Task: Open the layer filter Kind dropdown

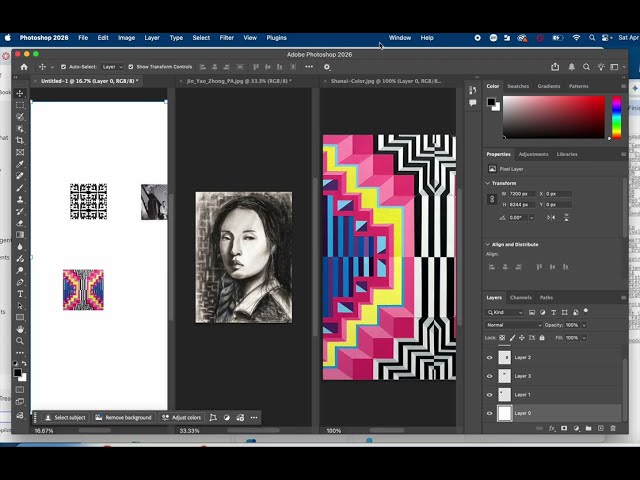Action: click(504, 312)
